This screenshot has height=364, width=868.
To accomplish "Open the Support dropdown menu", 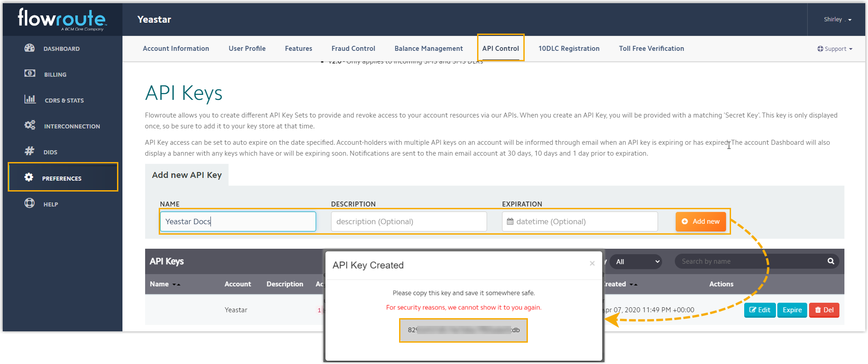I will [835, 49].
